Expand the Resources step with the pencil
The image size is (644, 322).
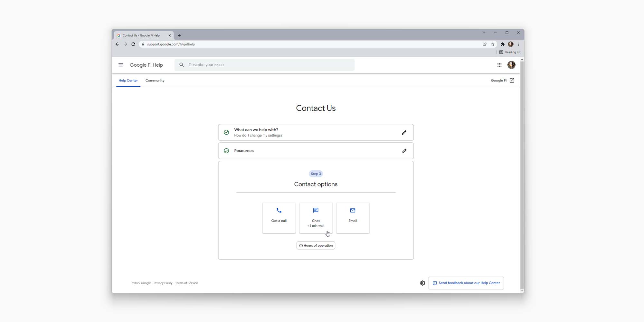click(x=404, y=151)
